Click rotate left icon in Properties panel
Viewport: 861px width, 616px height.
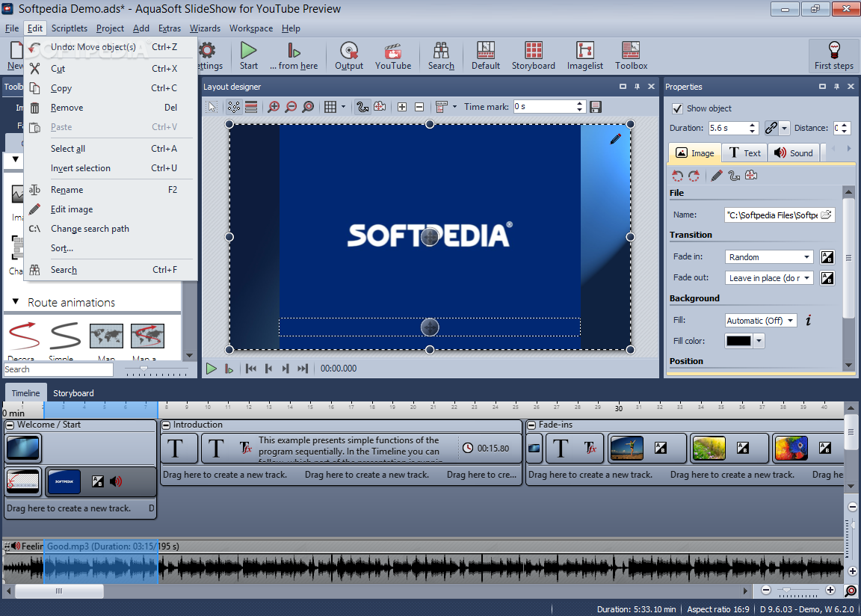pyautogui.click(x=678, y=176)
